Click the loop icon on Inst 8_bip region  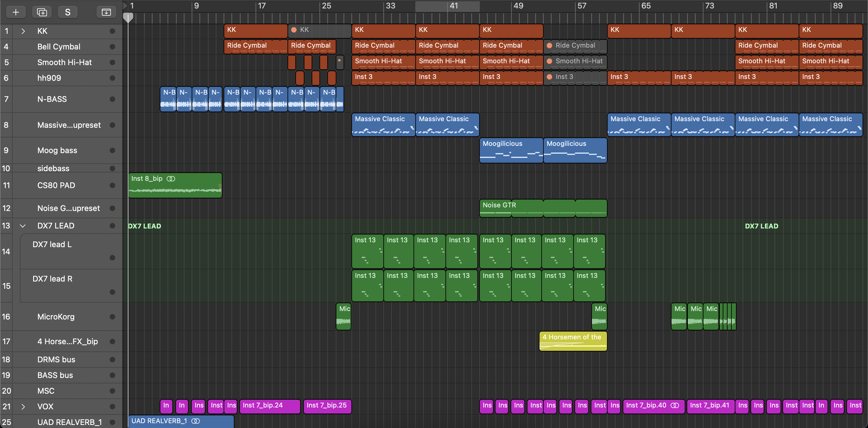point(171,179)
